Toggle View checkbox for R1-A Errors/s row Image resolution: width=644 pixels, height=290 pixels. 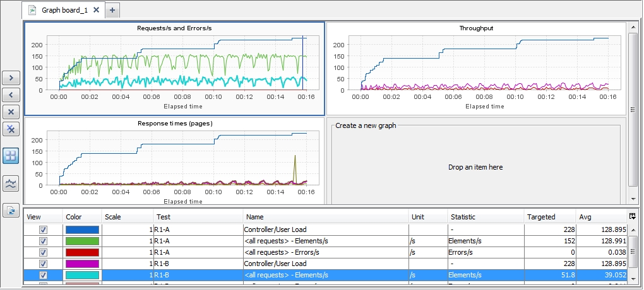pos(43,252)
